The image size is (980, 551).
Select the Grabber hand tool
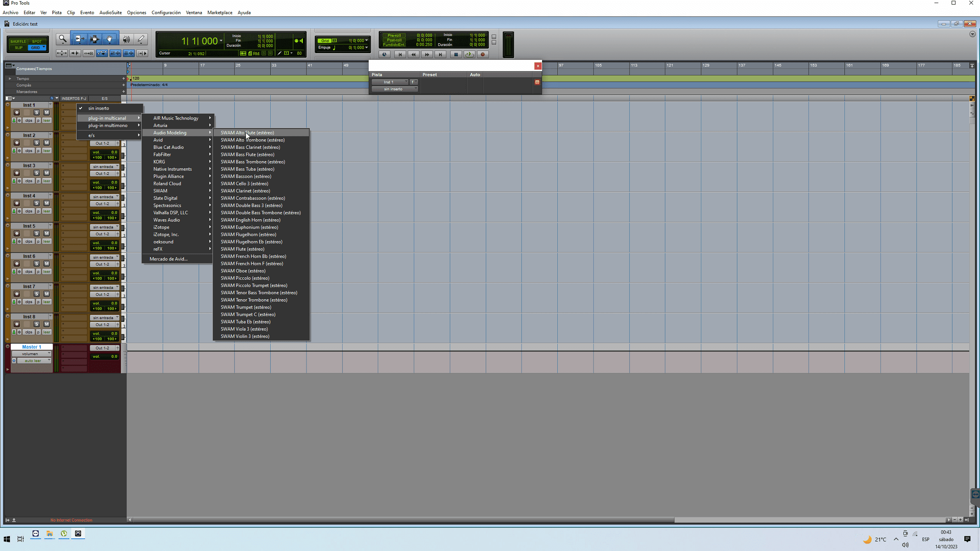point(110,39)
